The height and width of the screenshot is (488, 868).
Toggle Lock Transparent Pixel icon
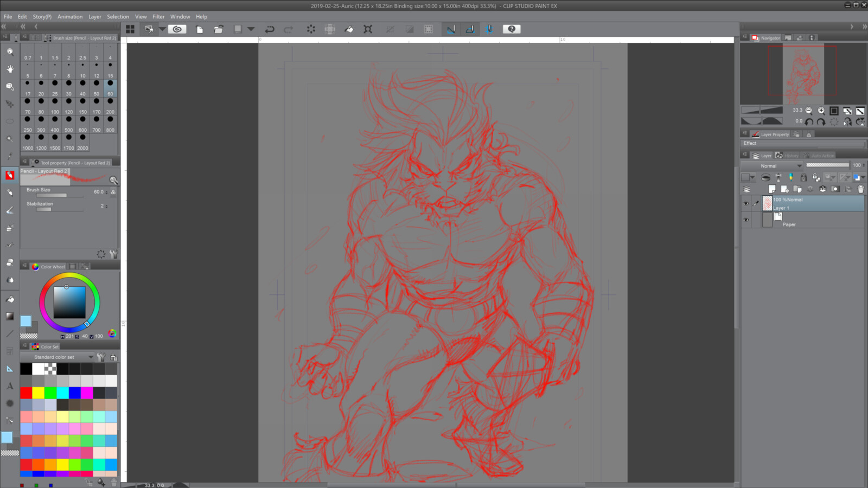pos(816,177)
